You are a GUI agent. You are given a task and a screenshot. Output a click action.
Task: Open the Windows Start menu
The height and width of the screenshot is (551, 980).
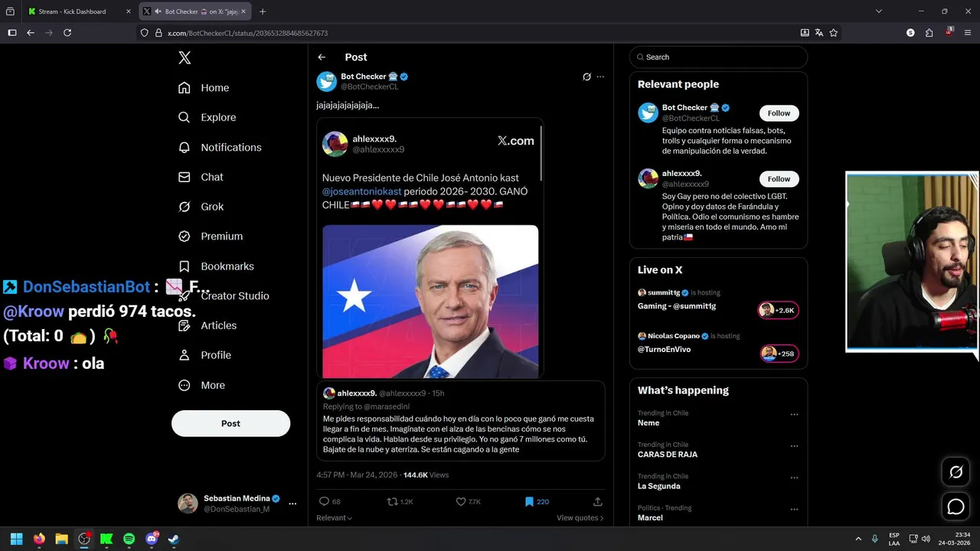click(16, 539)
